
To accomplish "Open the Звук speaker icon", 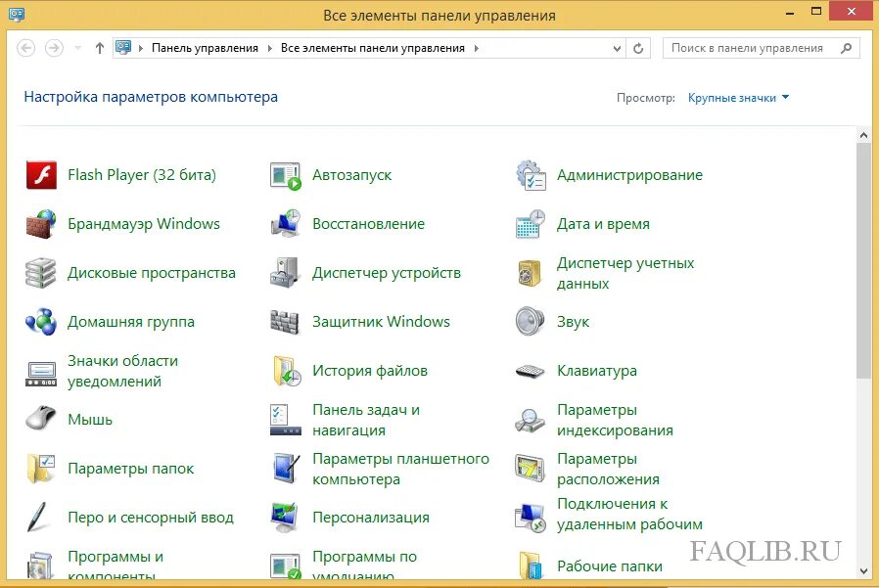I will pyautogui.click(x=530, y=322).
